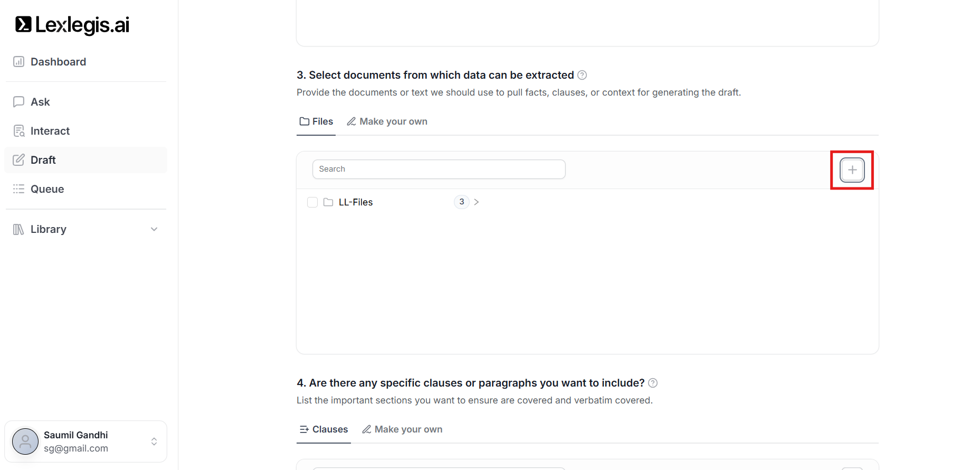This screenshot has height=470, width=980.
Task: Open the Queue list
Action: point(47,189)
